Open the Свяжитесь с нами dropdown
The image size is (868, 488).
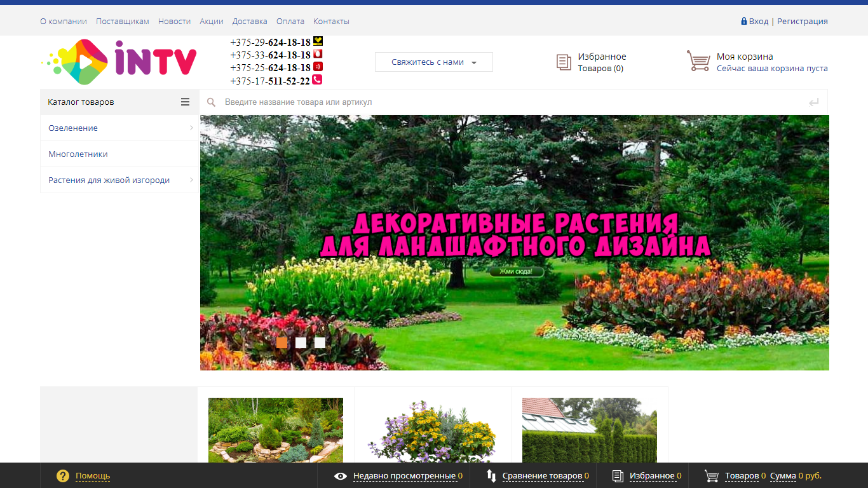[434, 62]
